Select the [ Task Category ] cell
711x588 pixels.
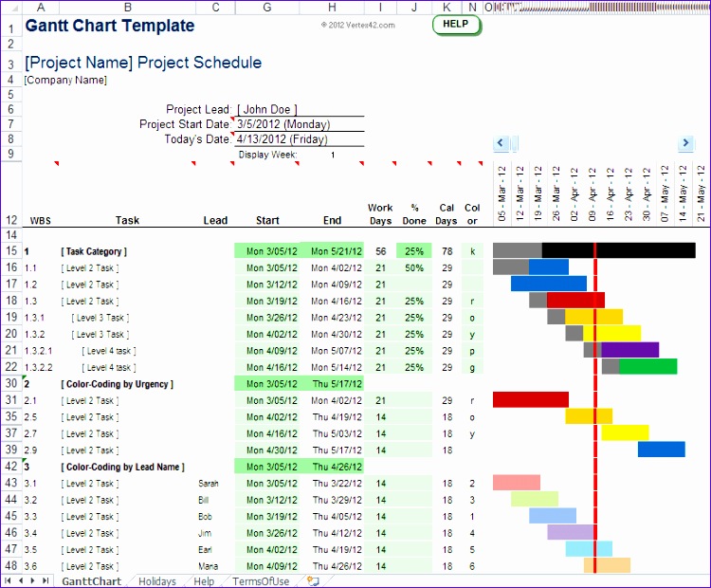pos(94,251)
